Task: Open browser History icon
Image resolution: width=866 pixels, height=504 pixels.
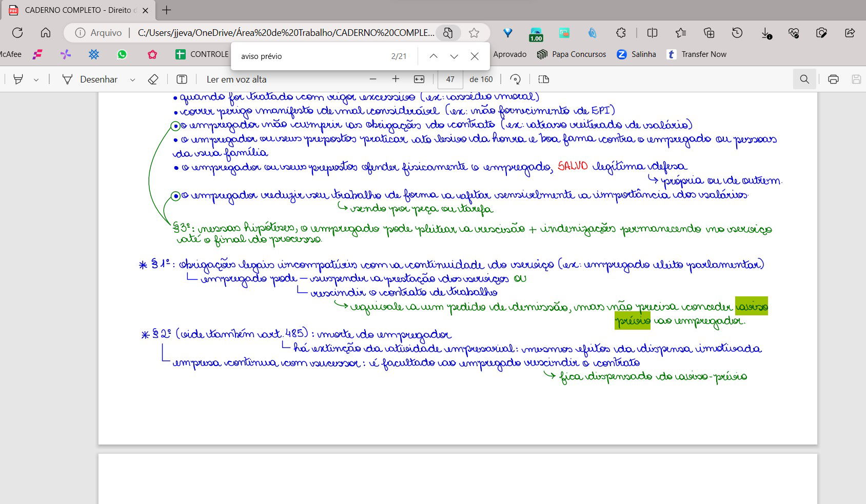Action: (737, 33)
